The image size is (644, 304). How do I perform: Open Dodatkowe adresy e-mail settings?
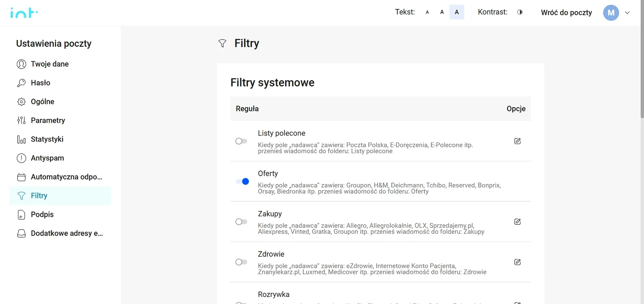60,233
